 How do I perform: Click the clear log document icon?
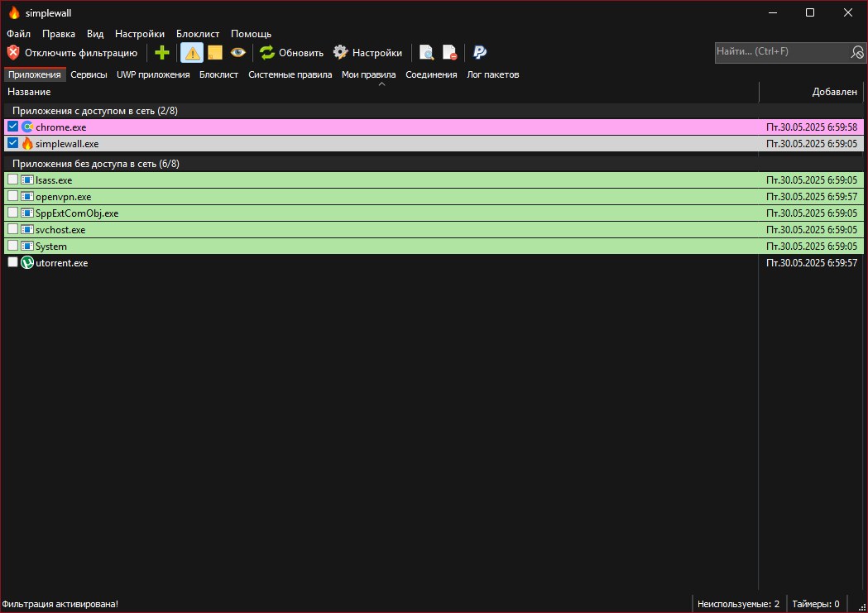tap(449, 53)
